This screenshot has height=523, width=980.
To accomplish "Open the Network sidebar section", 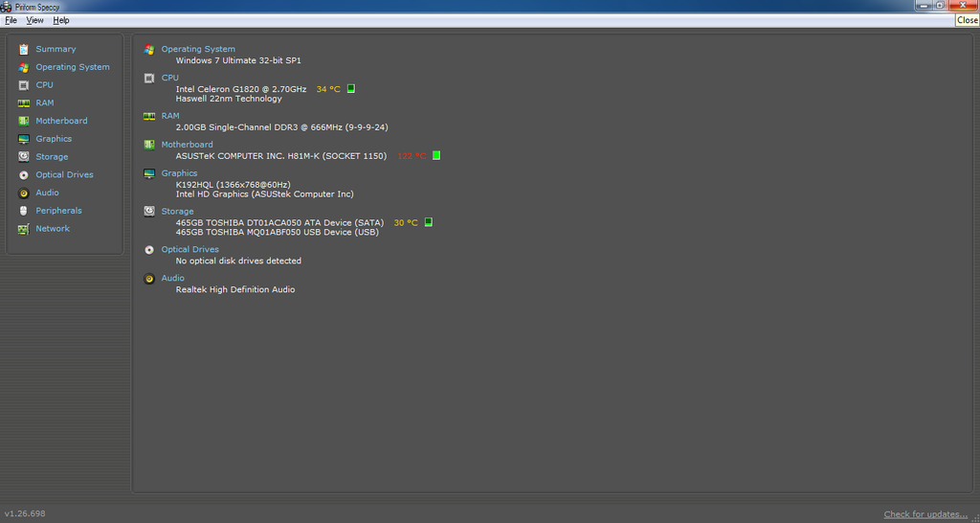I will coord(53,228).
